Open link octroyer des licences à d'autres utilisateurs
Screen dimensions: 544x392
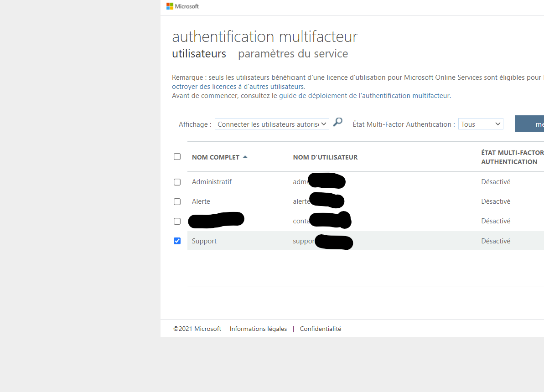pos(238,87)
